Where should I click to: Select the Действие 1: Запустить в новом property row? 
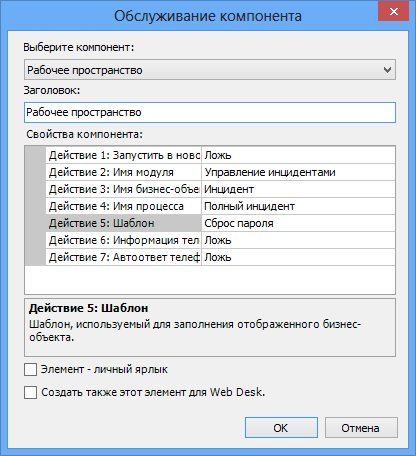[x=124, y=155]
